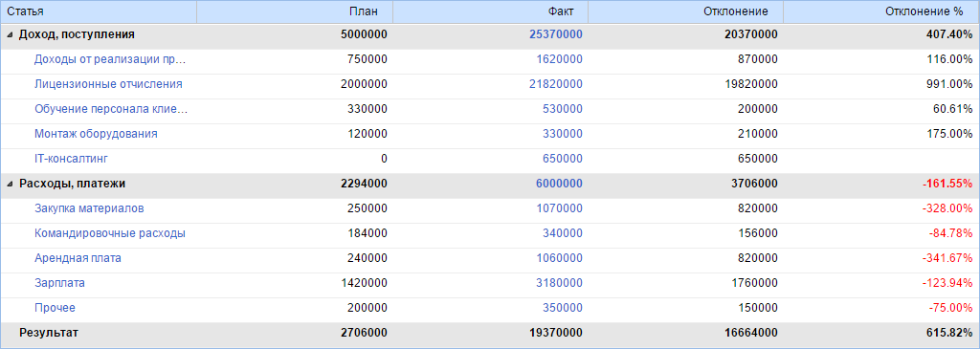
Task: Open fact value 25370000 for income
Action: pos(556,35)
